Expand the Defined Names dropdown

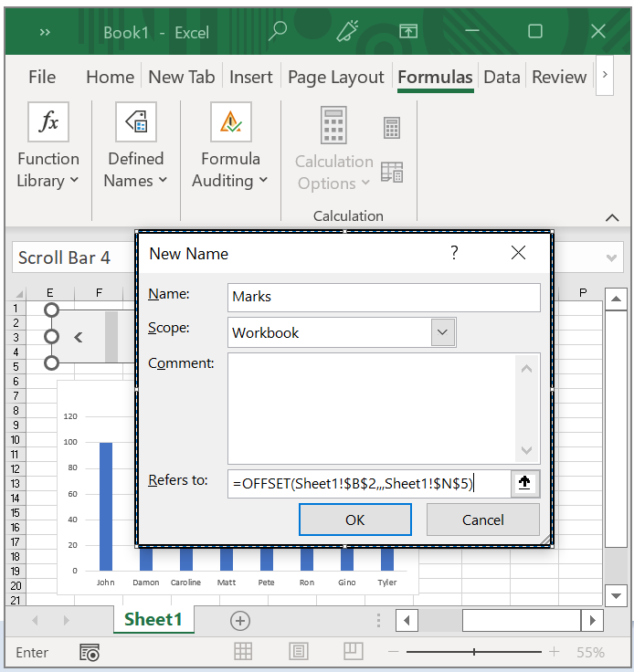[x=163, y=180]
